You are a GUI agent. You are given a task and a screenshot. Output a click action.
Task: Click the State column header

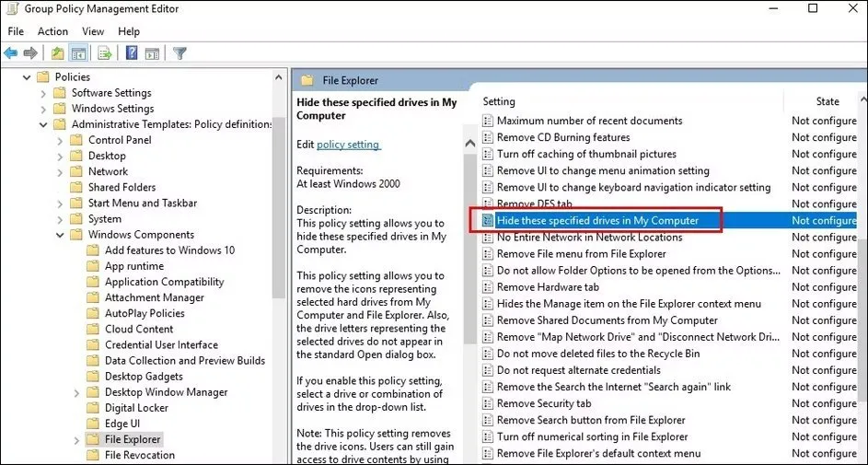coord(827,101)
